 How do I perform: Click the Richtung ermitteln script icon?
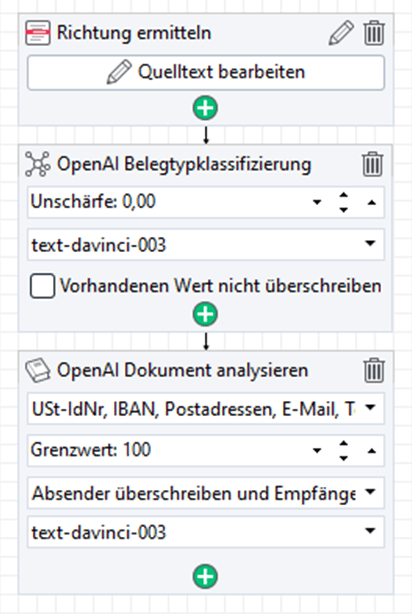[x=38, y=33]
